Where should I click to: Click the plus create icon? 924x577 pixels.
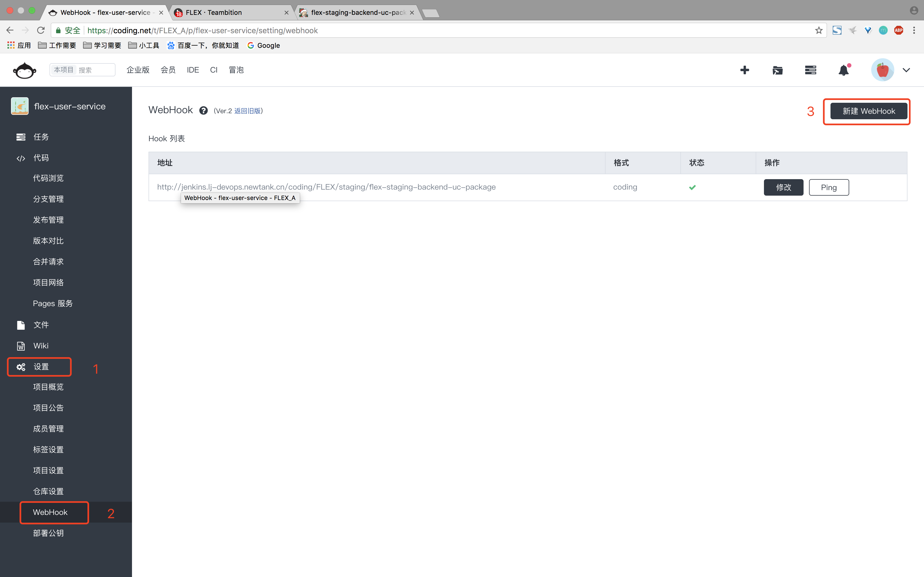pyautogui.click(x=744, y=70)
